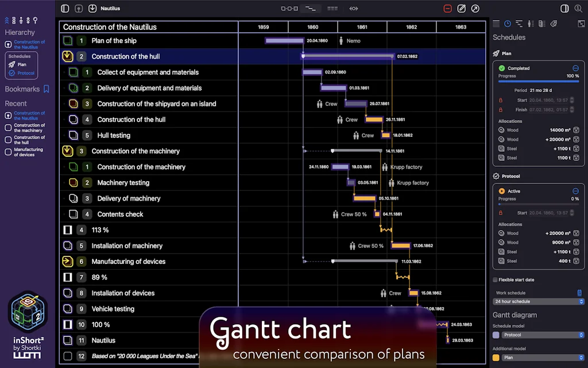Toggle the left sidebar panel icon

[x=65, y=9]
